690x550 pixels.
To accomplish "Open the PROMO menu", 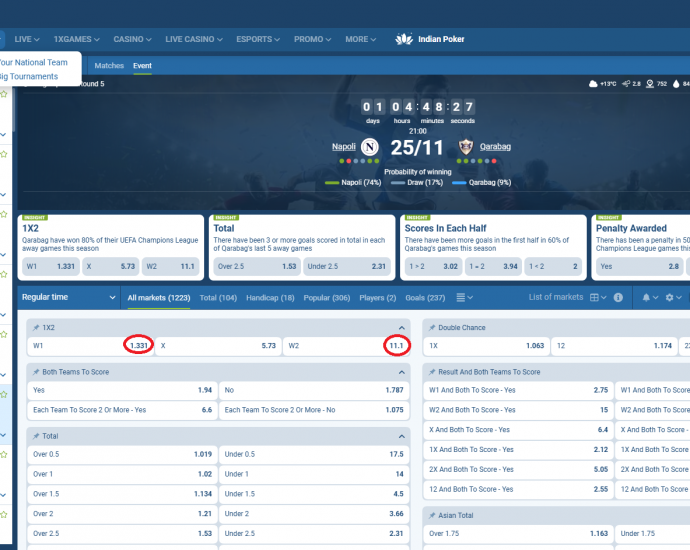I will point(312,39).
